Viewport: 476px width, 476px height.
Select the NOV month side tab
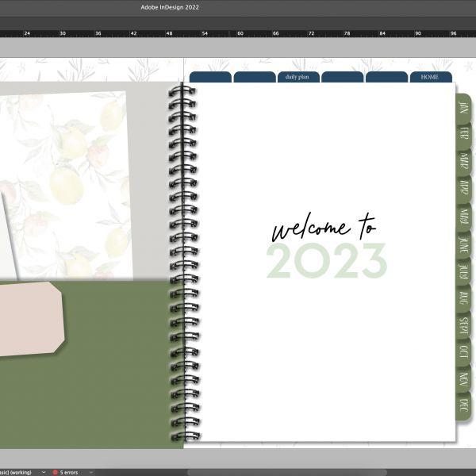tap(463, 379)
